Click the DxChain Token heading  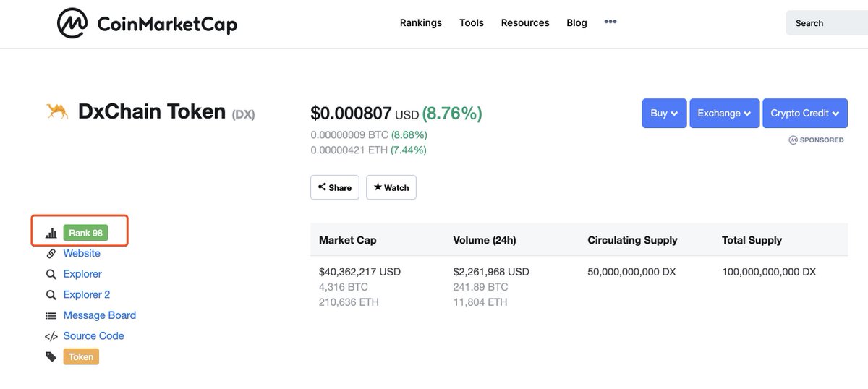click(152, 111)
